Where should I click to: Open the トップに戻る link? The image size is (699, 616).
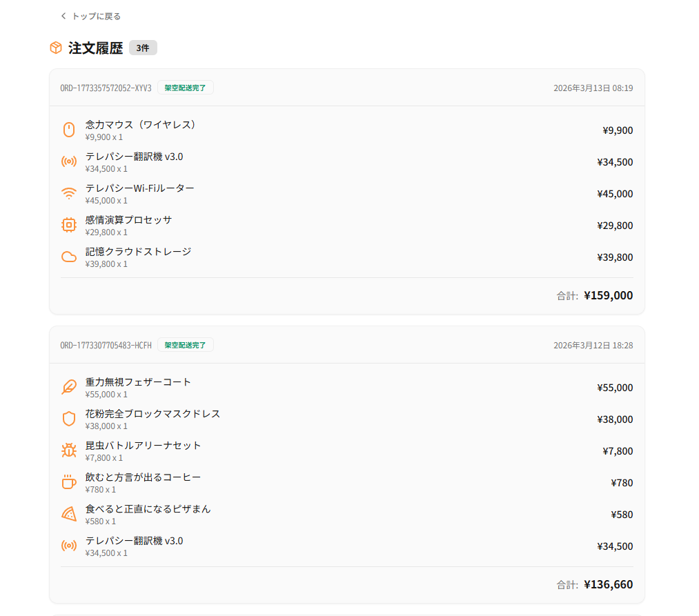click(96, 14)
